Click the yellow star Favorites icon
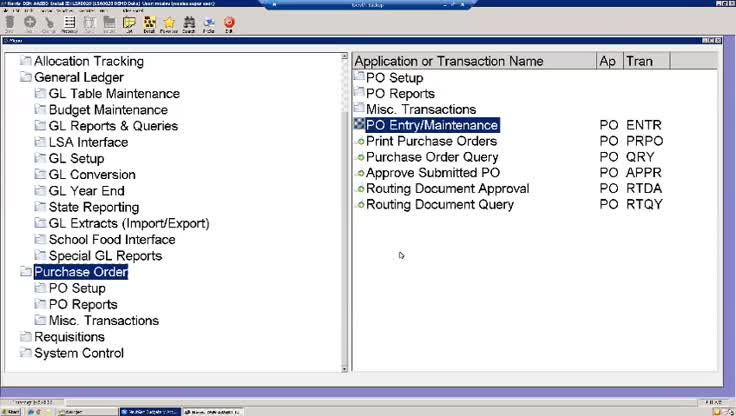Image resolution: width=736 pixels, height=416 pixels. (x=169, y=22)
